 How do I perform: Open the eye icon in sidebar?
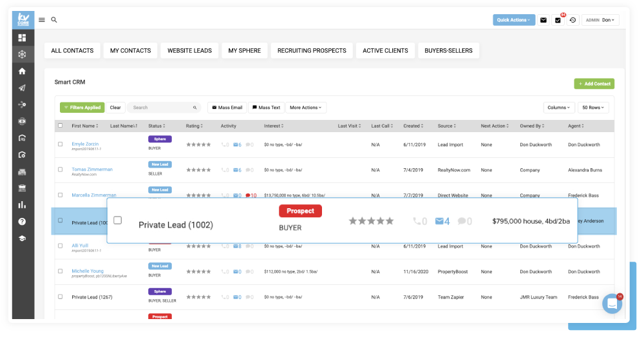[22, 121]
